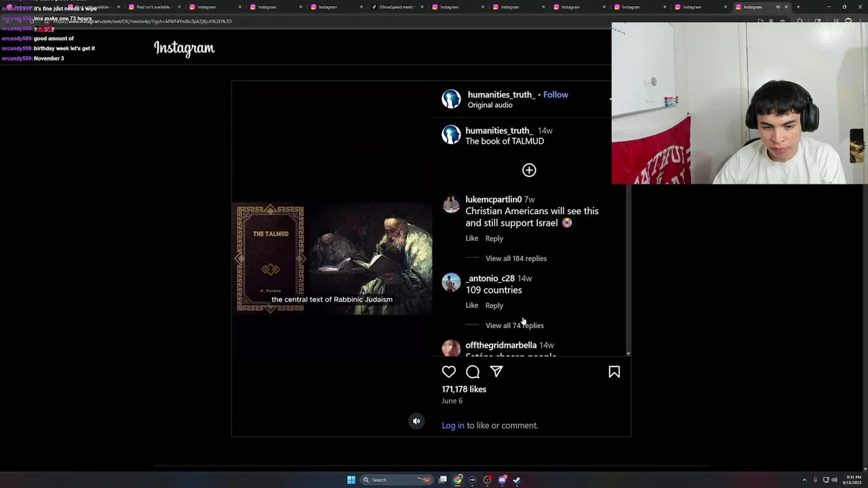The width and height of the screenshot is (868, 488).
Task: Click down arrow on comments scrollbar
Action: pos(629,354)
